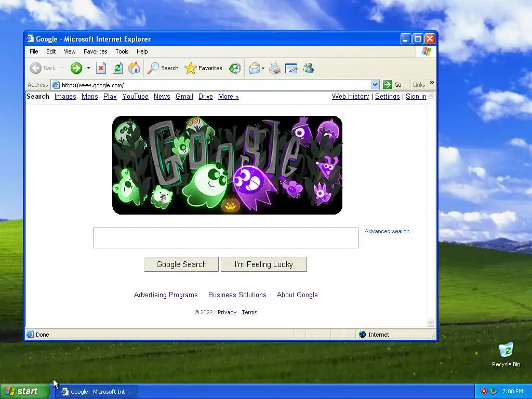This screenshot has width=532, height=399.
Task: Click the Google Search button
Action: click(181, 264)
